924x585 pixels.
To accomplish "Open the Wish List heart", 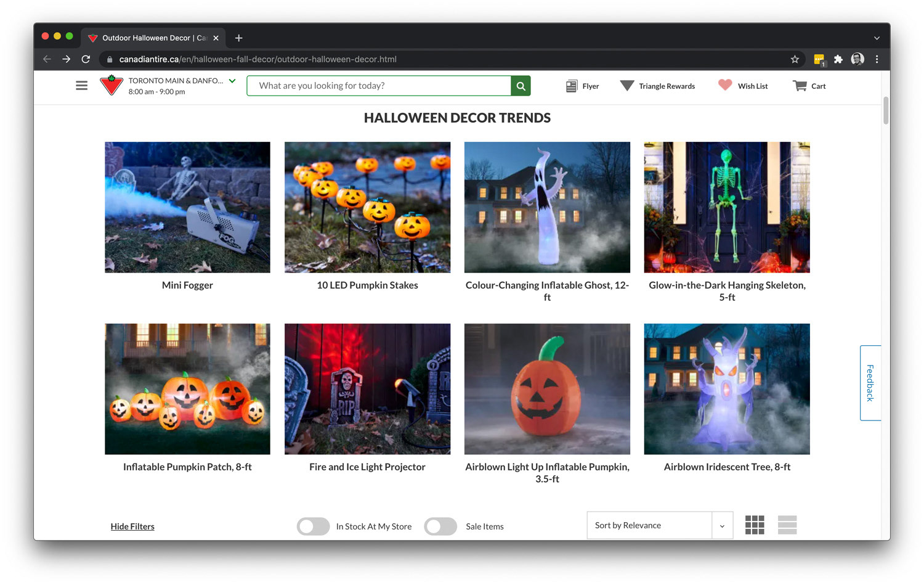I will (743, 86).
